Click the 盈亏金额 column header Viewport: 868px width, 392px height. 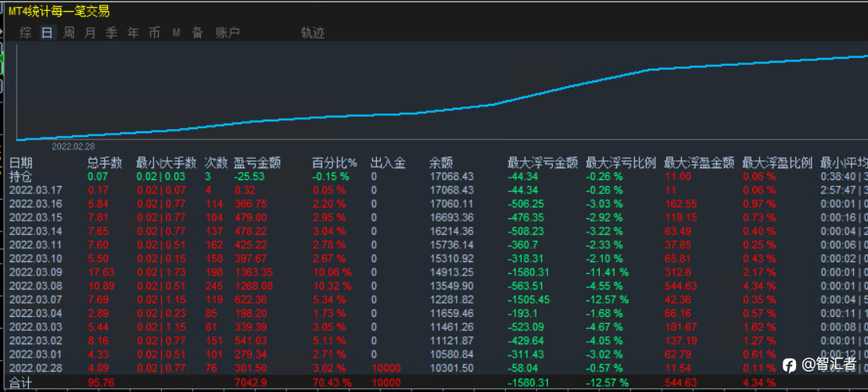tap(257, 163)
